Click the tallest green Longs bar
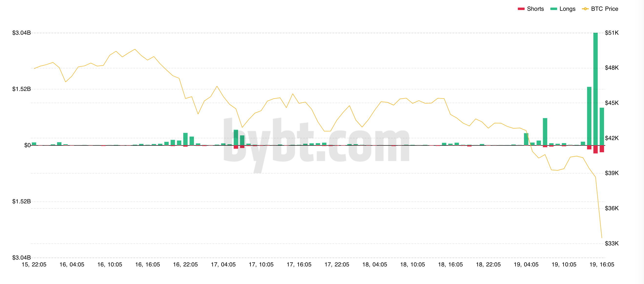Viewport: 644px width, 284px height. [x=595, y=89]
